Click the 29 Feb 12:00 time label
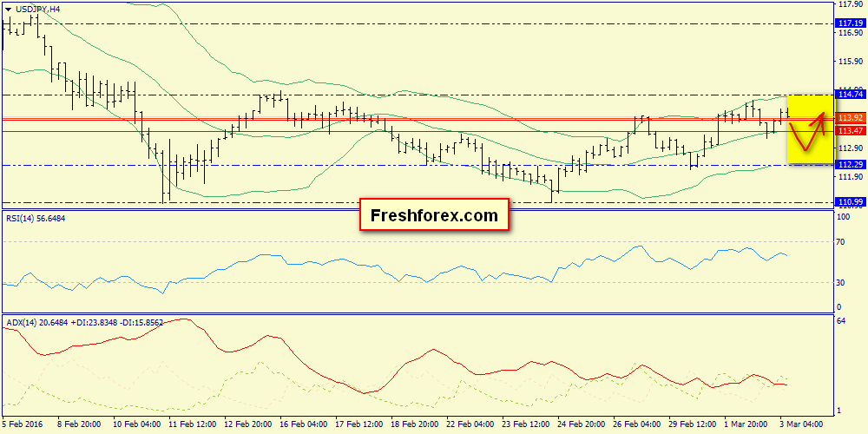This screenshot has width=868, height=434. tap(691, 424)
